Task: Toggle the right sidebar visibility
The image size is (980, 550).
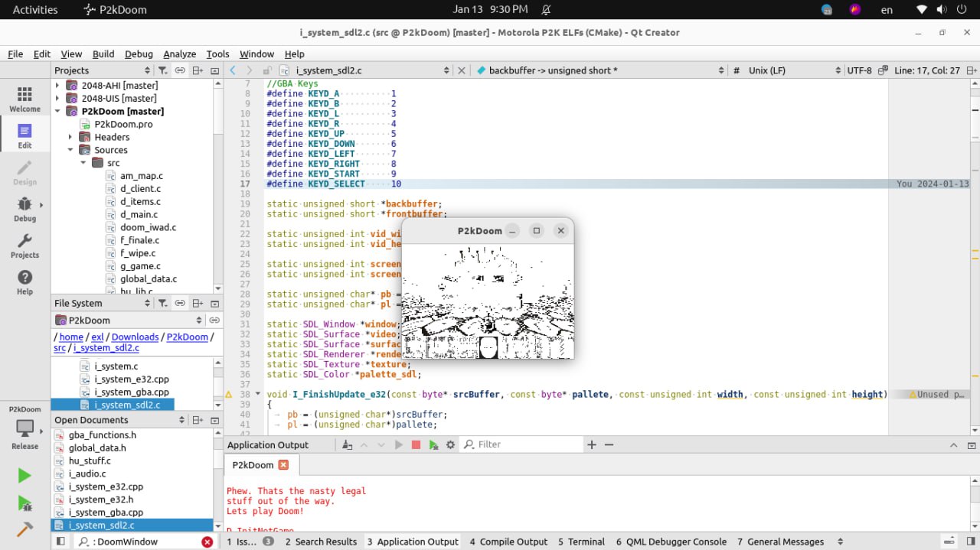Action: point(971,542)
